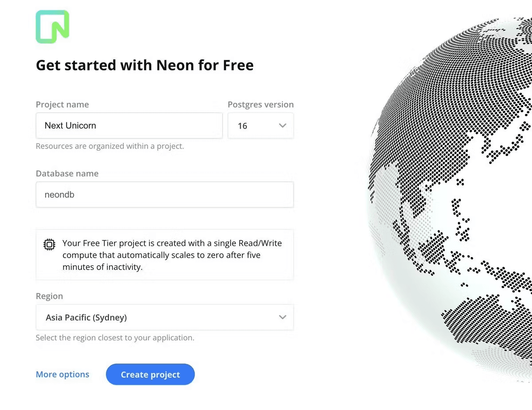
Task: Click the Database name field showing neondb
Action: pyautogui.click(x=165, y=195)
